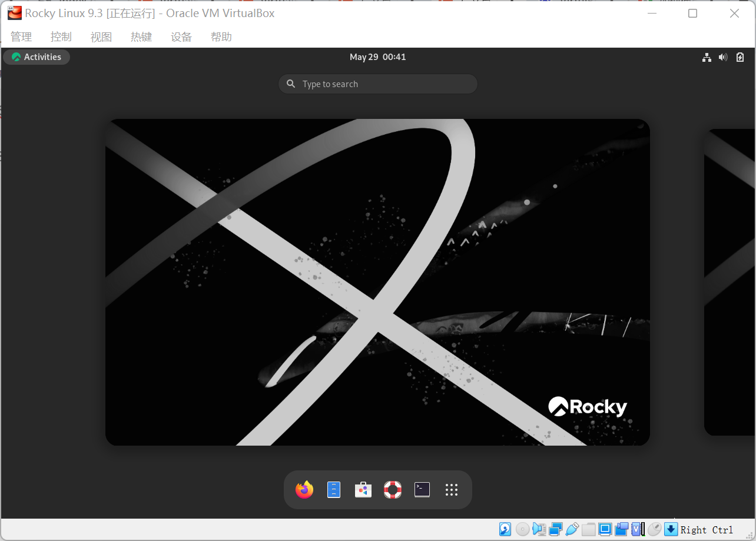
Task: Open Firefox from the dash
Action: (x=304, y=490)
